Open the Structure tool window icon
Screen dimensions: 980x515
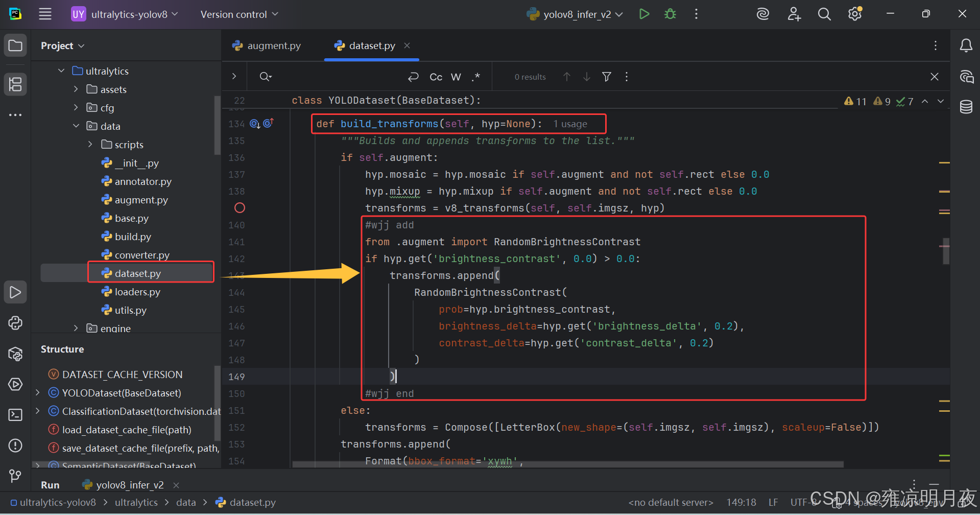coord(15,84)
